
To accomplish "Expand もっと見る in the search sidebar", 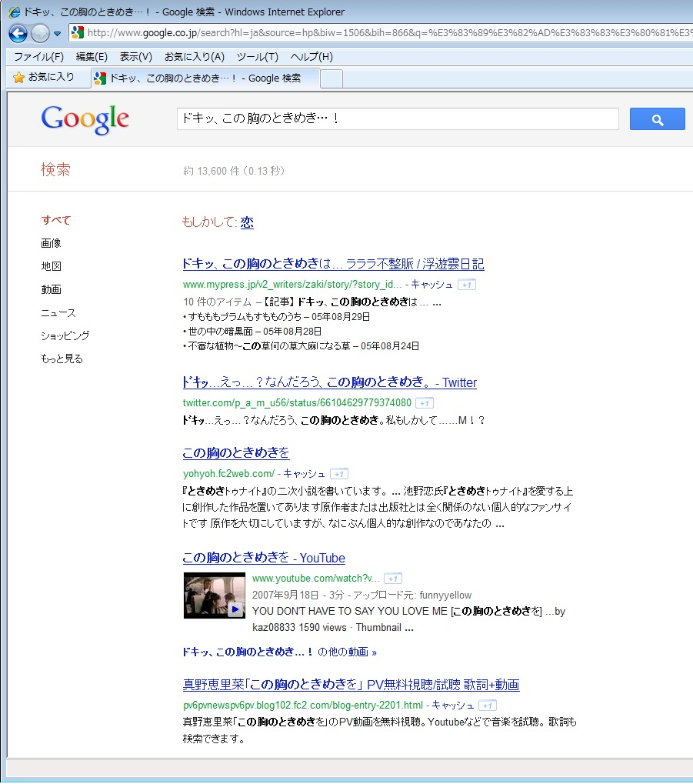I will [x=60, y=358].
